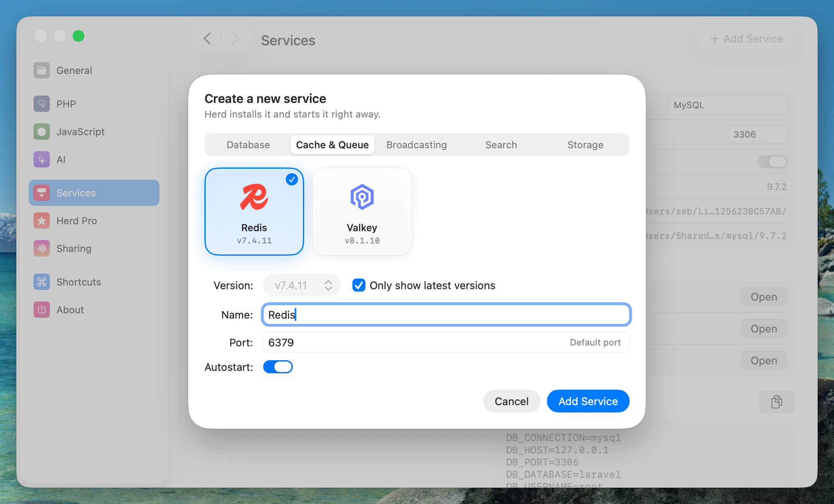Open the Search tab
Viewport: 834px width, 504px height.
pyautogui.click(x=501, y=145)
